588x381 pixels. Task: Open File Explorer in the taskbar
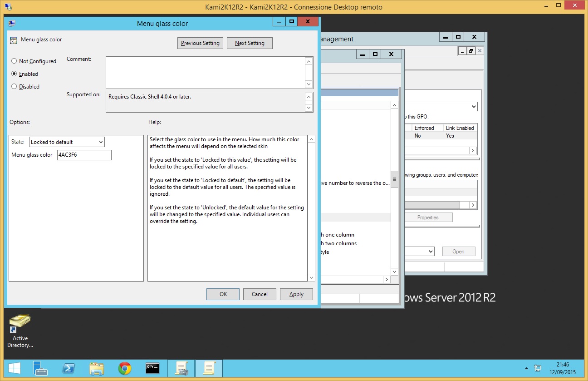[x=97, y=368]
